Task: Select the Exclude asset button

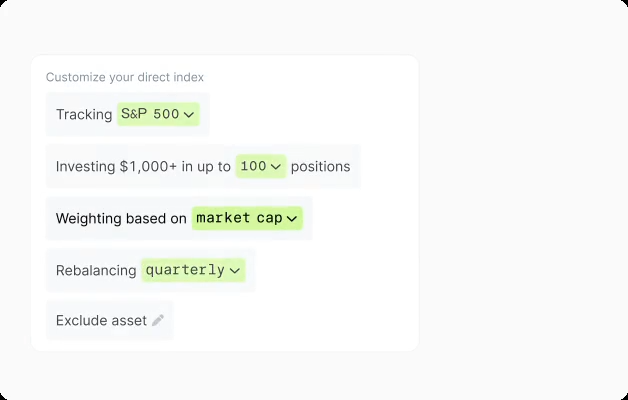Action: click(x=109, y=321)
